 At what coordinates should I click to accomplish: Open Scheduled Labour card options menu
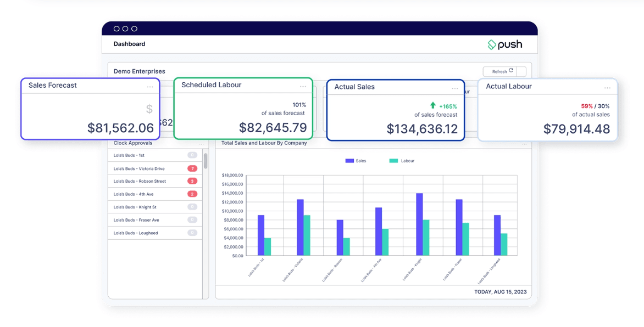(303, 87)
